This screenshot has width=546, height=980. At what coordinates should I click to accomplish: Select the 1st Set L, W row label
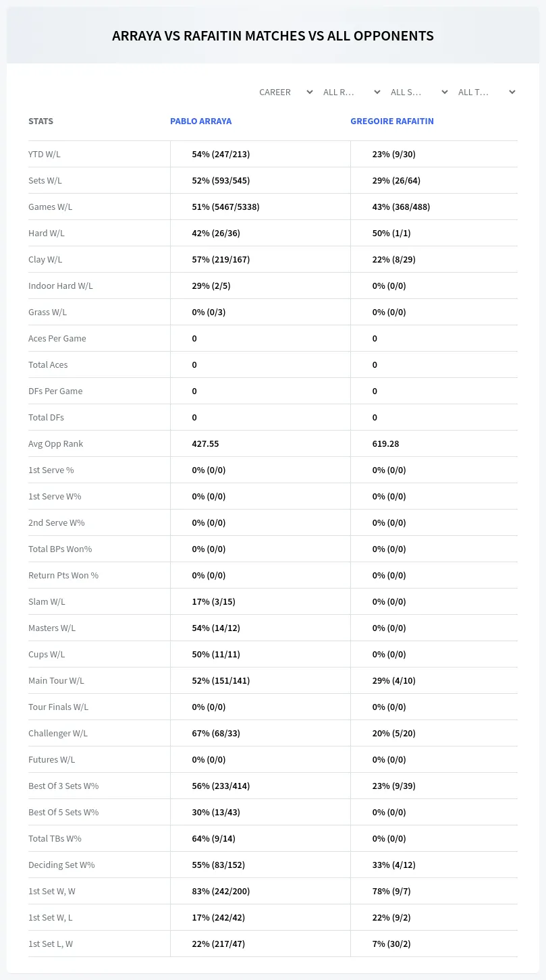[51, 944]
